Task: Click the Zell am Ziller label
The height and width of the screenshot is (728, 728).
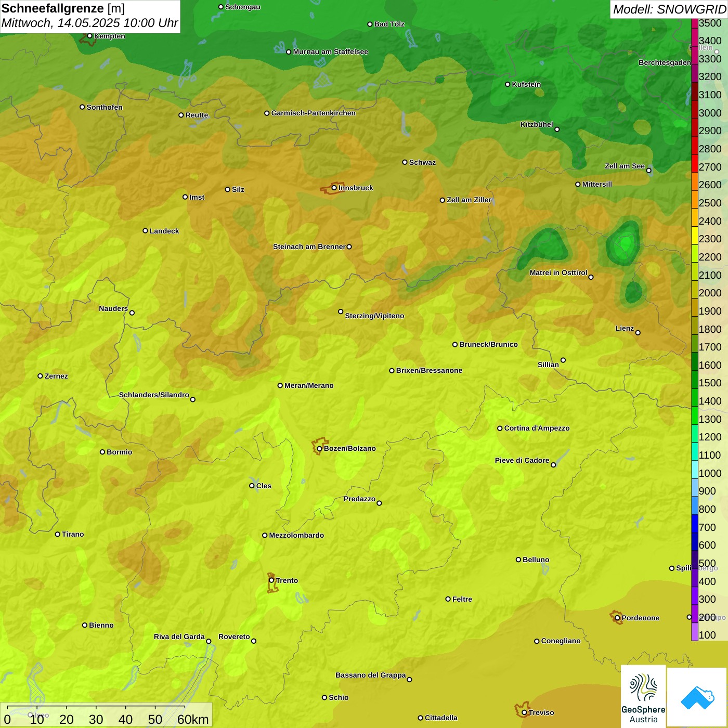Action: pyautogui.click(x=469, y=200)
